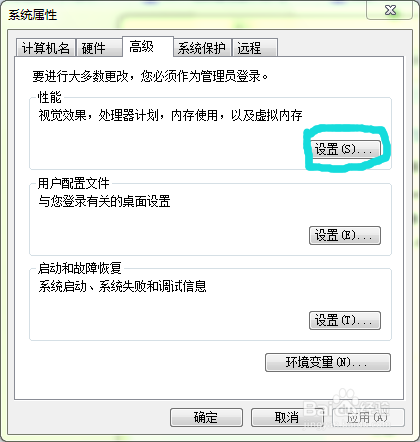The height and width of the screenshot is (442, 420).
Task: Select the 高级 tab
Action: (148, 47)
